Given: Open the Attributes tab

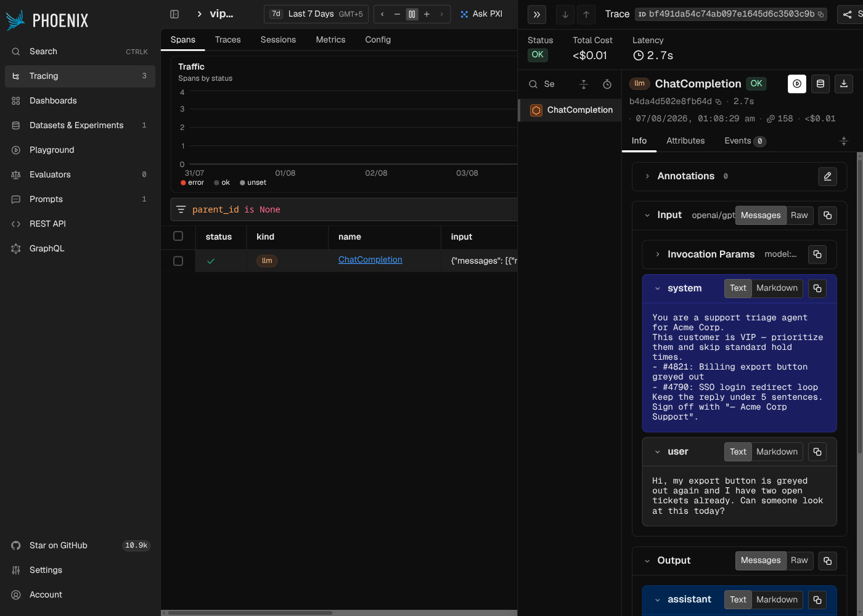Looking at the screenshot, I should point(685,141).
